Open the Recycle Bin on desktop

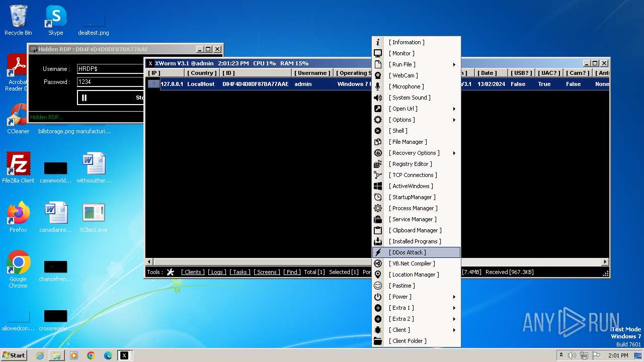(x=18, y=20)
